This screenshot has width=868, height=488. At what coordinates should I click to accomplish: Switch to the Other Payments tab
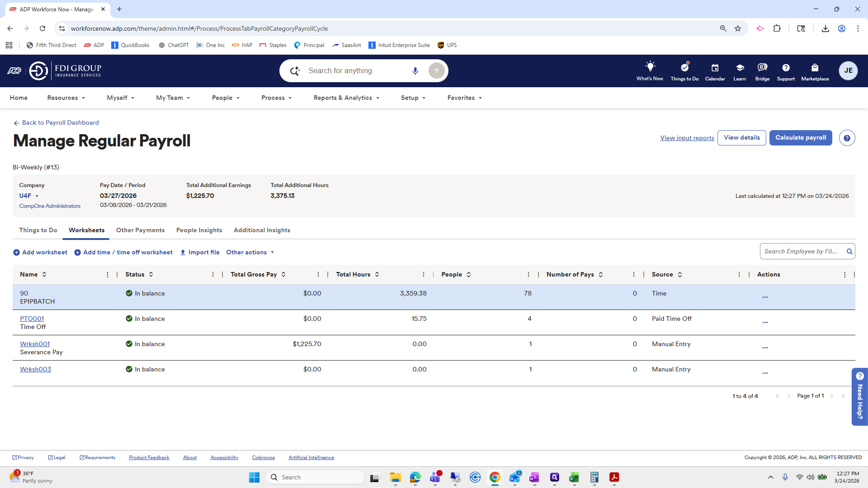click(x=140, y=230)
